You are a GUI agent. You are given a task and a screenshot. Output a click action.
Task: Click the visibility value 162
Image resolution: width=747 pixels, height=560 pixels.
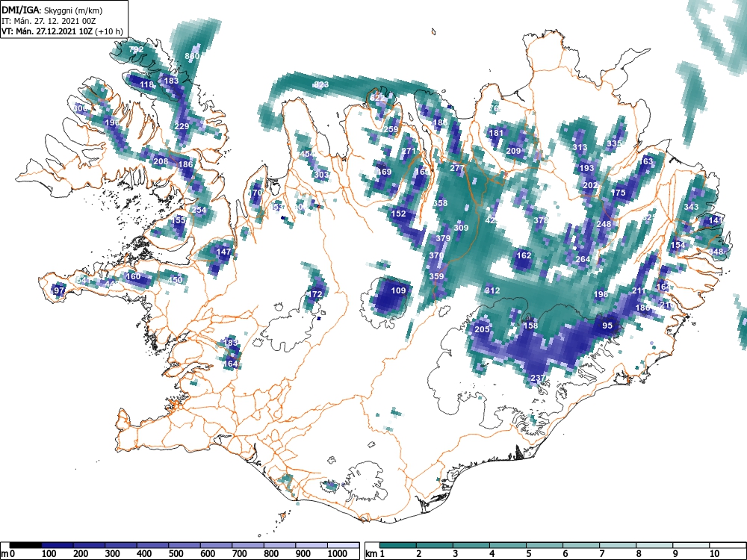tap(524, 255)
